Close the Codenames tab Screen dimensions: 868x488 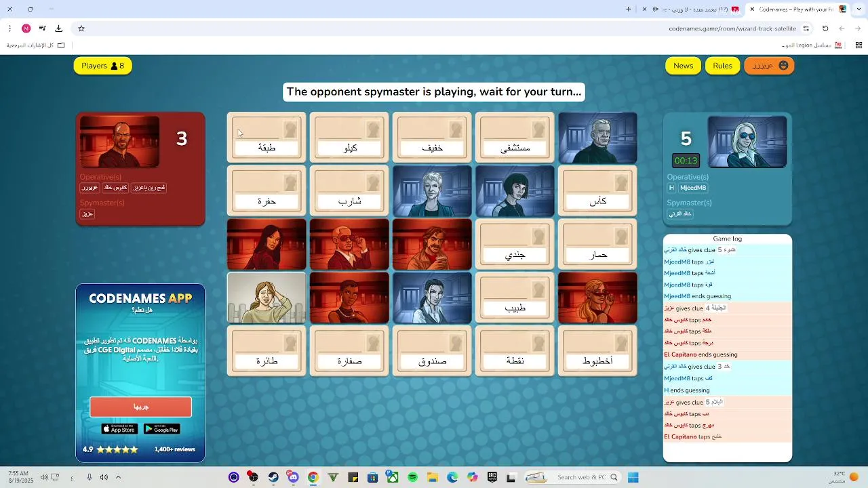point(752,9)
